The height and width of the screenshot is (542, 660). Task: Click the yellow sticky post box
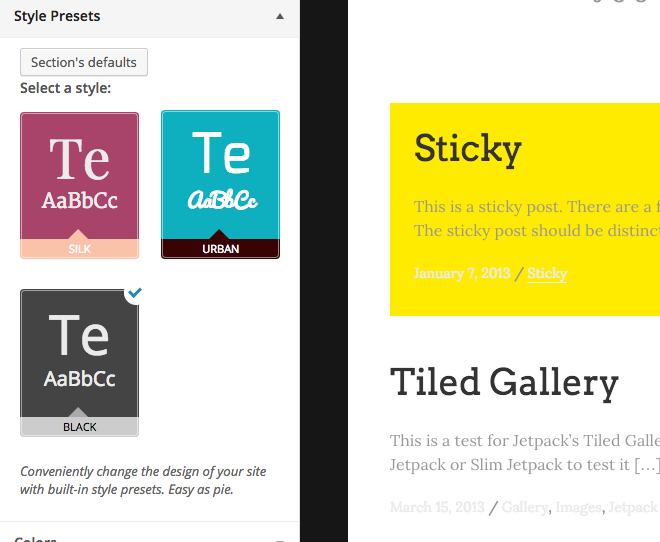click(525, 209)
